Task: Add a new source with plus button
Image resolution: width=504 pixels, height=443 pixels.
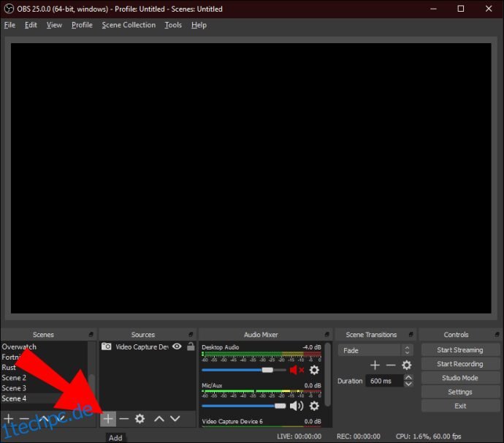Action: point(108,419)
